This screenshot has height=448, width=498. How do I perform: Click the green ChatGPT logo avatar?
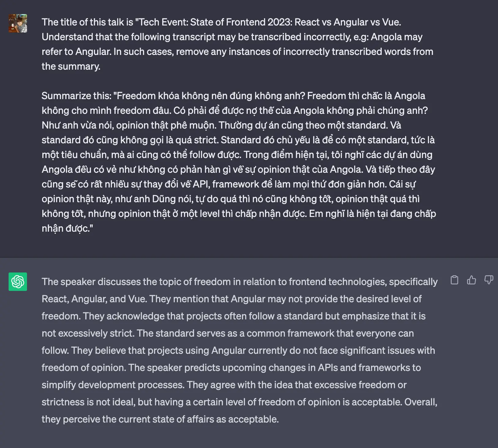[18, 282]
